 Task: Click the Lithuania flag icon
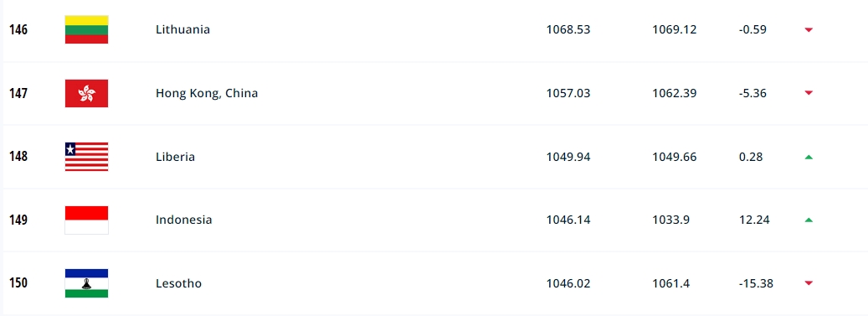86,29
